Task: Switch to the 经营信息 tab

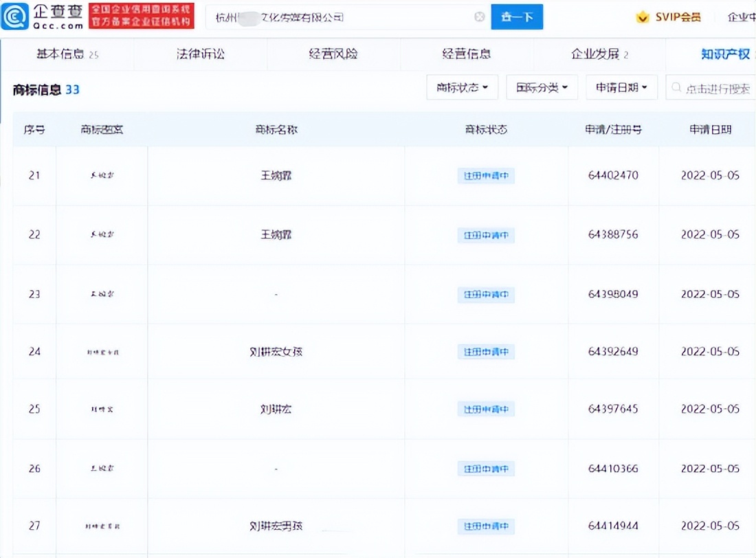Action: [467, 53]
